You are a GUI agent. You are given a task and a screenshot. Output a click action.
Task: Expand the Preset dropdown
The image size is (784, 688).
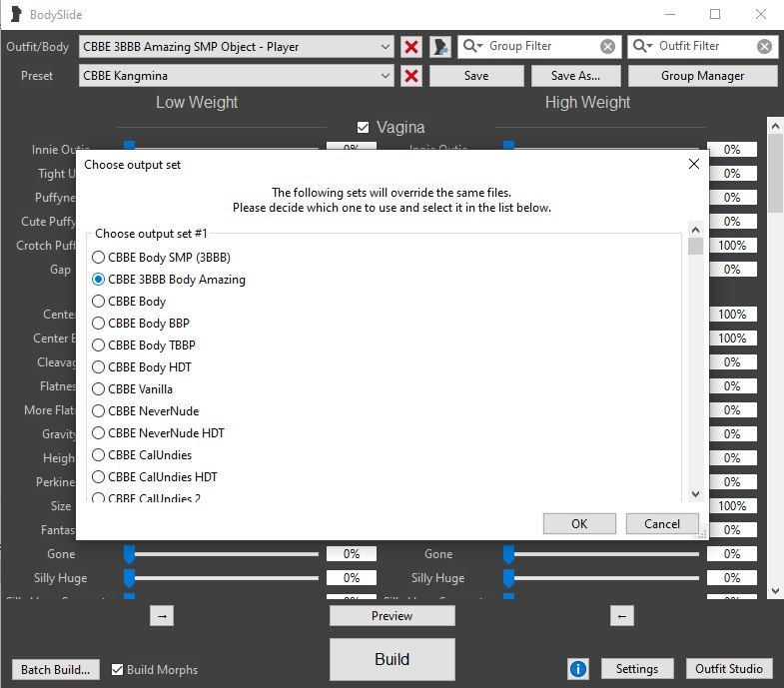coord(386,76)
